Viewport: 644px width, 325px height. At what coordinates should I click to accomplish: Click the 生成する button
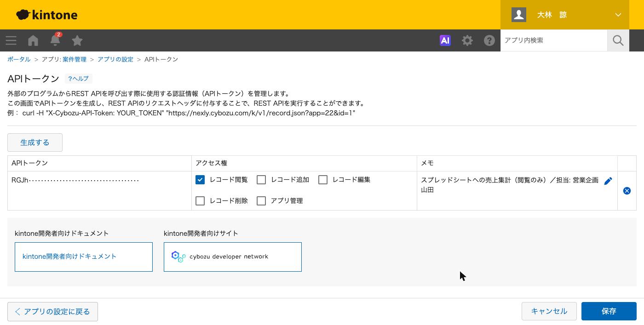pyautogui.click(x=35, y=143)
